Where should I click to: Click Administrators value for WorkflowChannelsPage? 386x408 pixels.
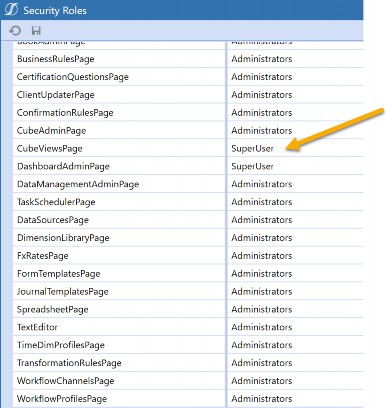click(x=262, y=381)
